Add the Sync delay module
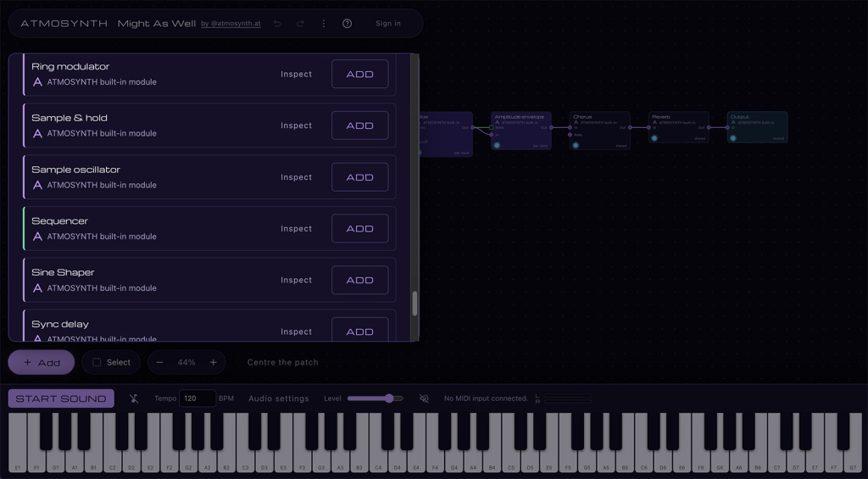This screenshot has height=479, width=868. click(359, 330)
